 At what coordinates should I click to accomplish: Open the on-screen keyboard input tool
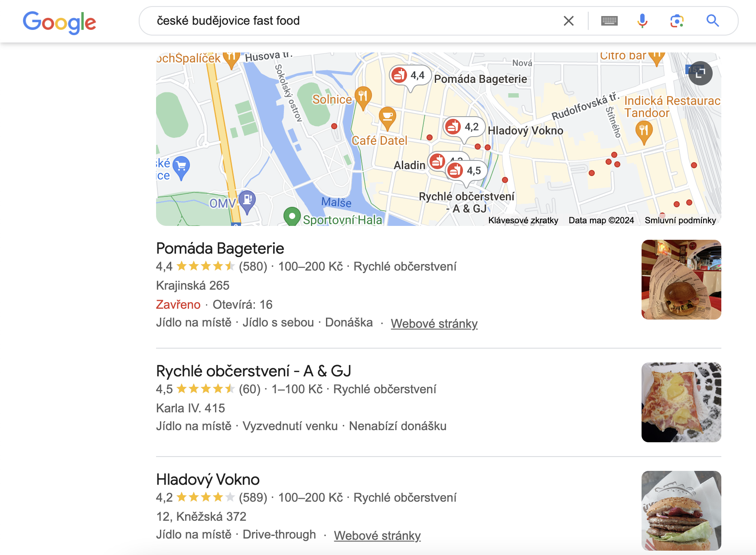click(609, 21)
